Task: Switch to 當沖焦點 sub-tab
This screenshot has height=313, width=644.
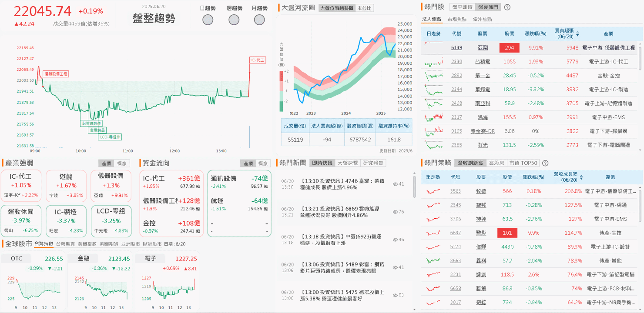Action: pos(483,20)
